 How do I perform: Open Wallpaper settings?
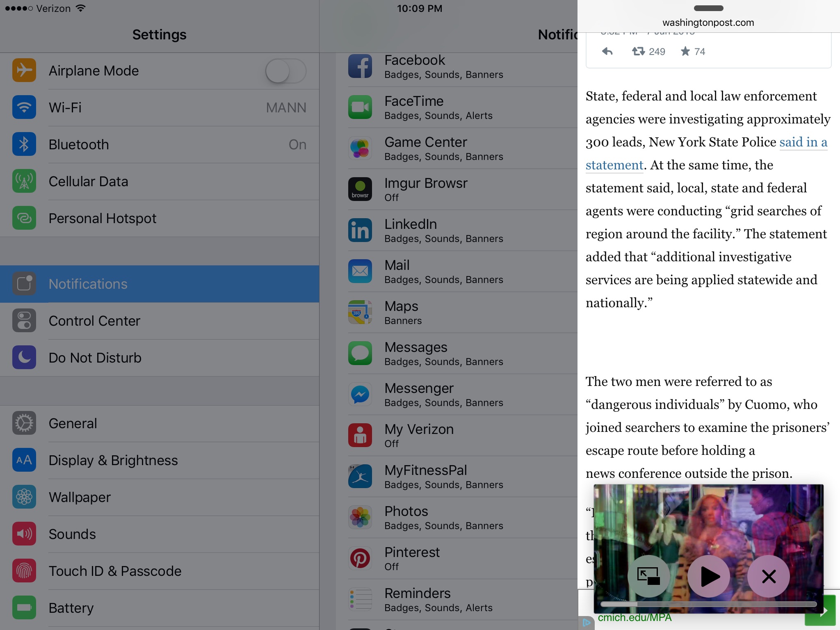pos(160,497)
